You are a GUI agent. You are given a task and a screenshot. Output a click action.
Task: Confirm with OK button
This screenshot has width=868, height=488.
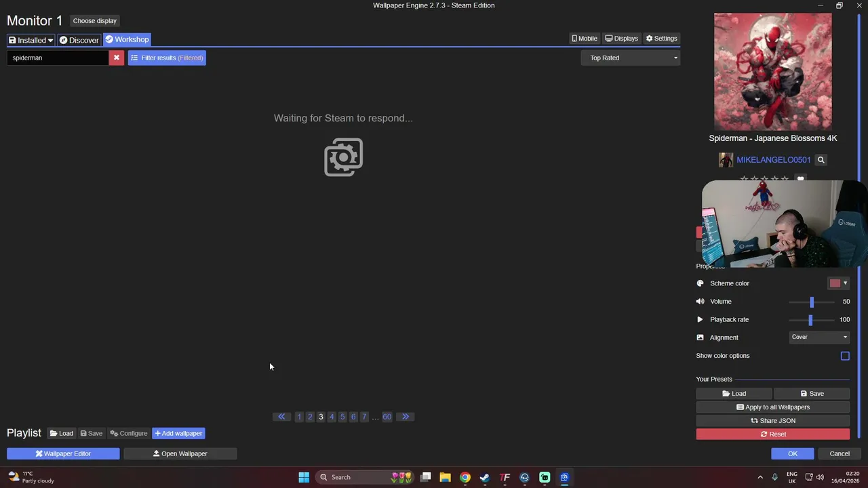click(792, 453)
